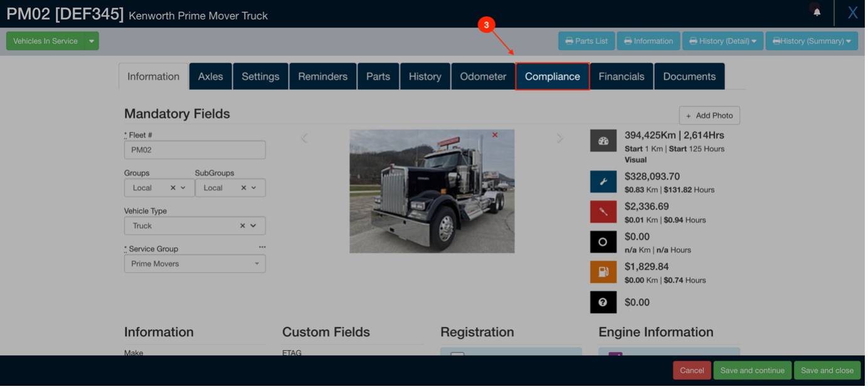Image resolution: width=868 pixels, height=389 pixels.
Task: Click the blue wrench service cost icon
Action: coord(603,182)
